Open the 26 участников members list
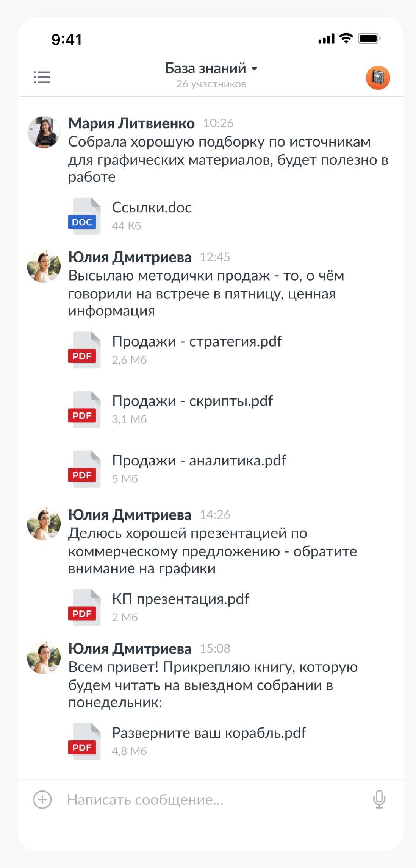This screenshot has width=416, height=868. pyautogui.click(x=211, y=84)
